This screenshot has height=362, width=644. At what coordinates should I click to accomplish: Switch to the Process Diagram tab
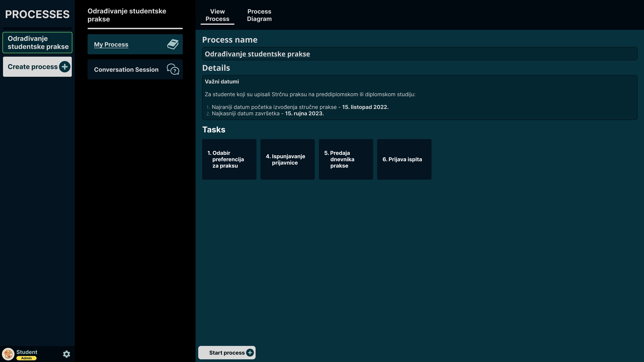(x=259, y=15)
